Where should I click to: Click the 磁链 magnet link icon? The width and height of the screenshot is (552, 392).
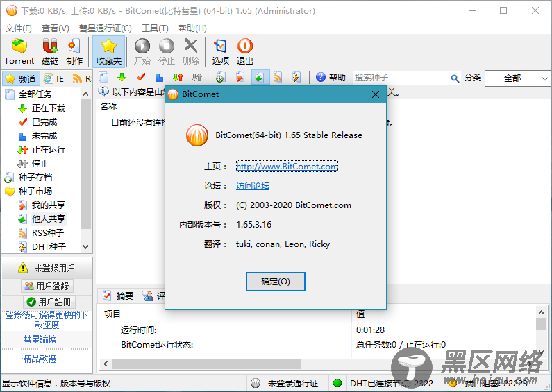pos(50,51)
